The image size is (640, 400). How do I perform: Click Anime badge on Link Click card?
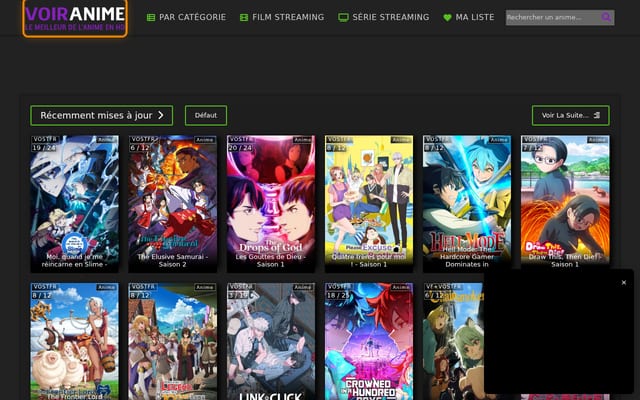coord(303,287)
